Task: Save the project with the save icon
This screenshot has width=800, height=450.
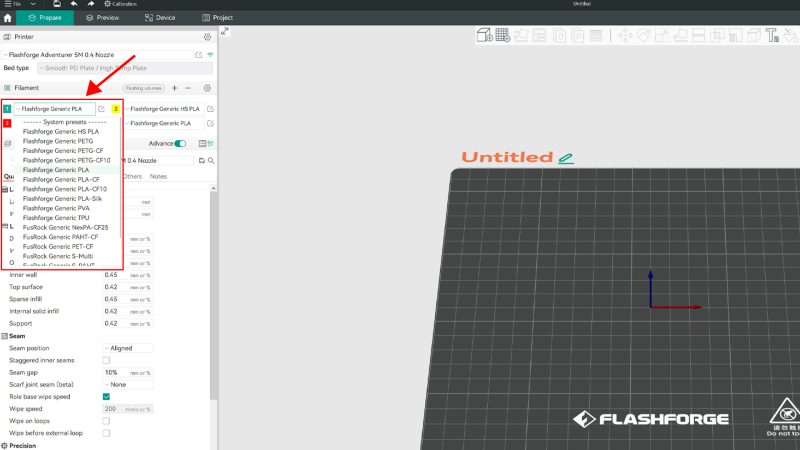Action: click(x=57, y=4)
